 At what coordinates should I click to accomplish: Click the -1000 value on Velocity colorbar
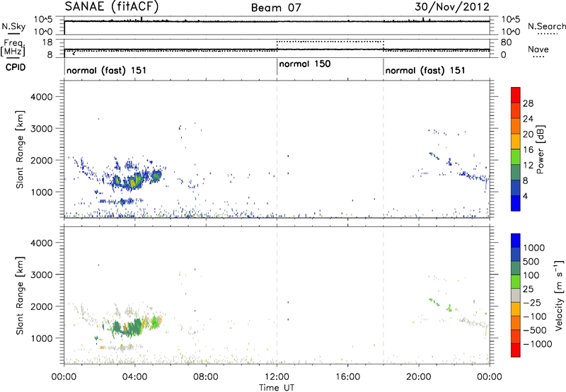pyautogui.click(x=538, y=344)
